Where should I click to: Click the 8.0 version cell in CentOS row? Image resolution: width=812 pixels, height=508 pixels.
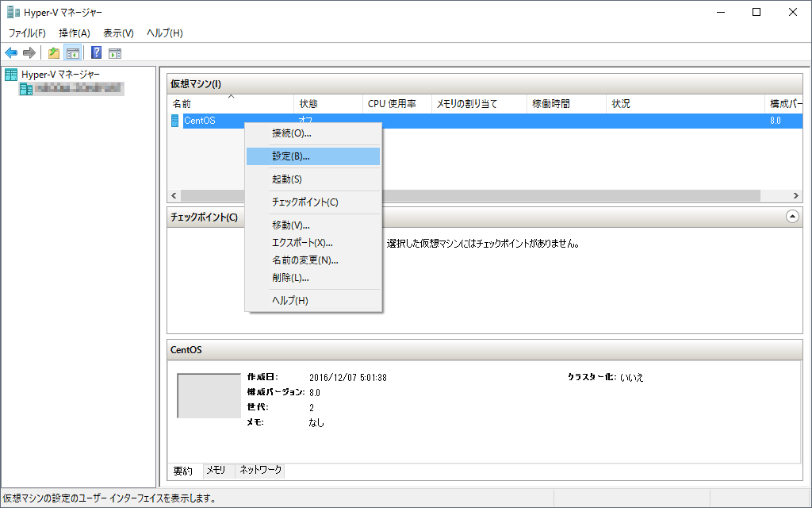[x=776, y=121]
